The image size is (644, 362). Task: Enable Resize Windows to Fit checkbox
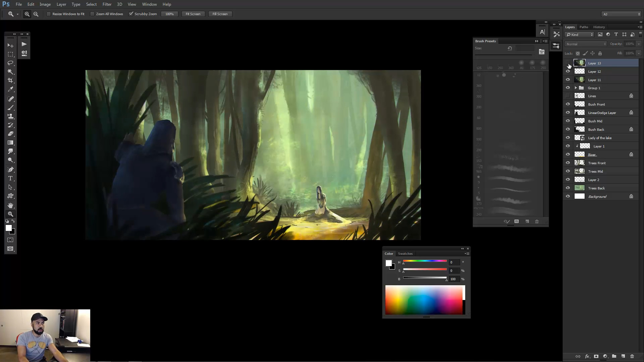49,14
